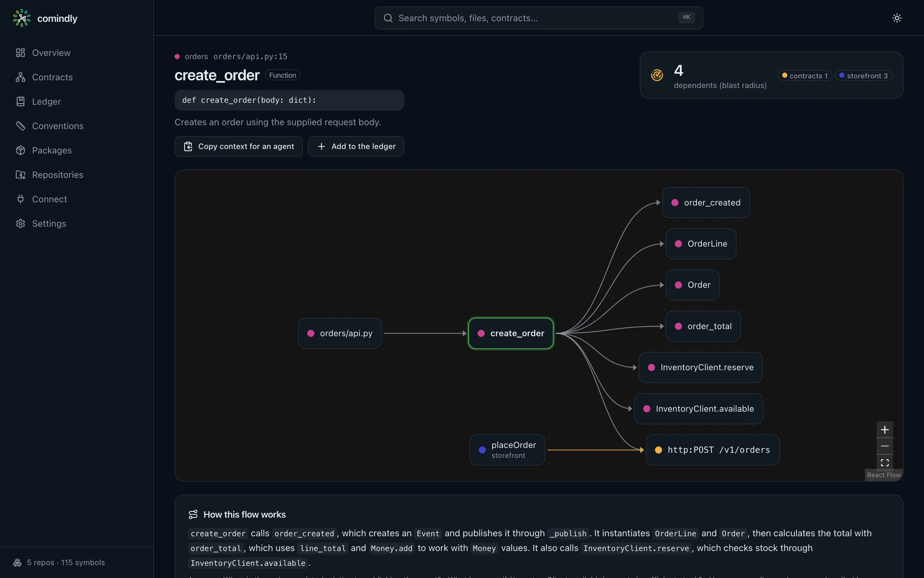Open the Ledger menu item
This screenshot has height=578, width=924.
pyautogui.click(x=77, y=101)
